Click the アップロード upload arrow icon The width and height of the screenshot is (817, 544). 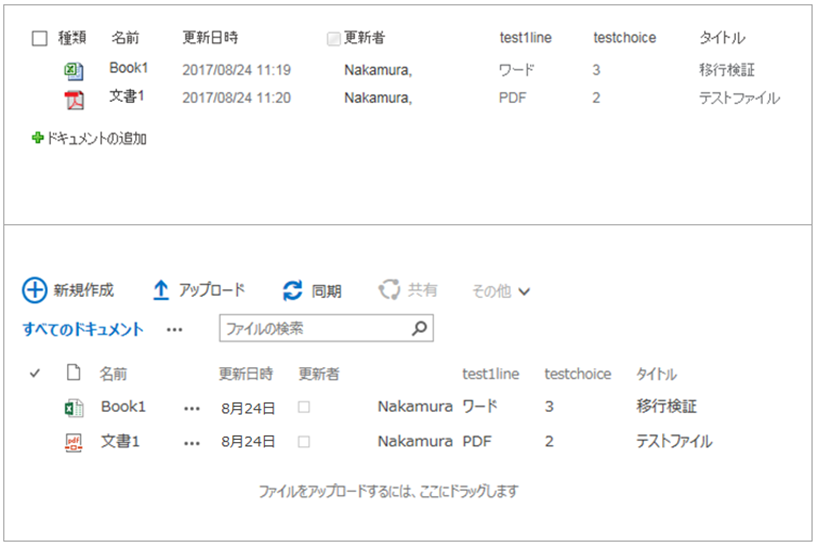(161, 291)
